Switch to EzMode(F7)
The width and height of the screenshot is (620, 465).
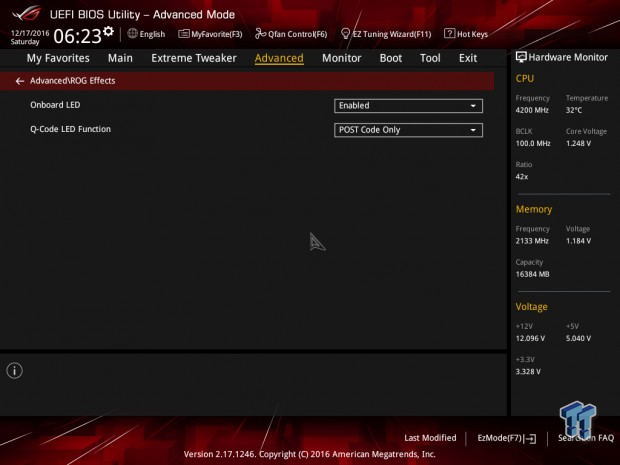[x=507, y=438]
